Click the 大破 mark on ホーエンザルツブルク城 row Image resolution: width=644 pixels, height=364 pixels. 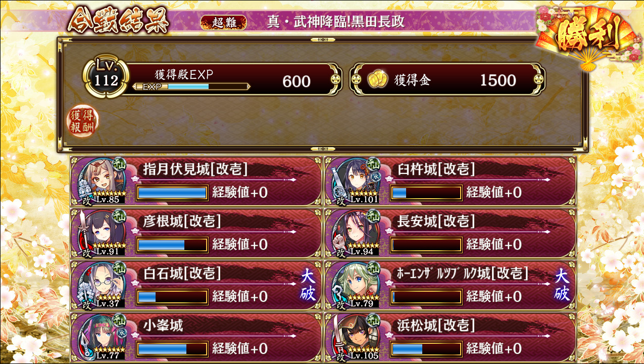tap(562, 285)
